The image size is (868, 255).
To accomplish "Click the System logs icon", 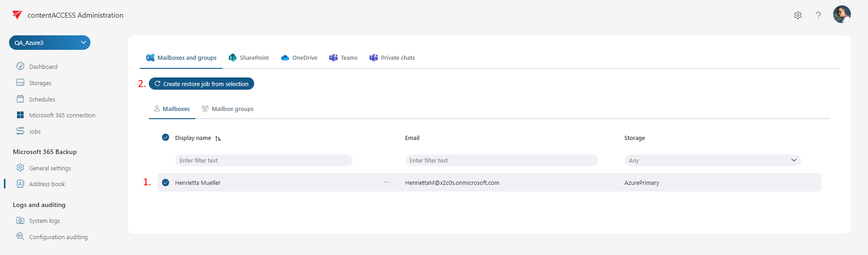I will click(x=20, y=221).
